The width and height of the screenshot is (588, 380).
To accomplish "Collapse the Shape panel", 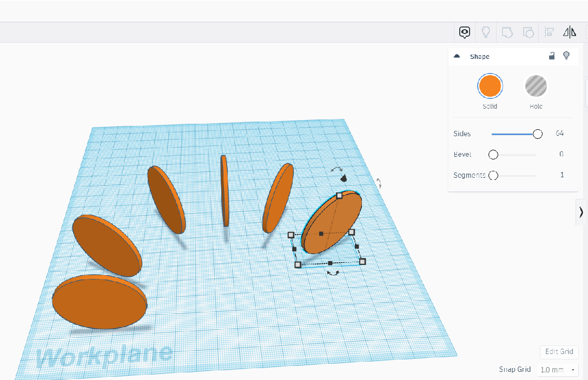I will point(457,56).
